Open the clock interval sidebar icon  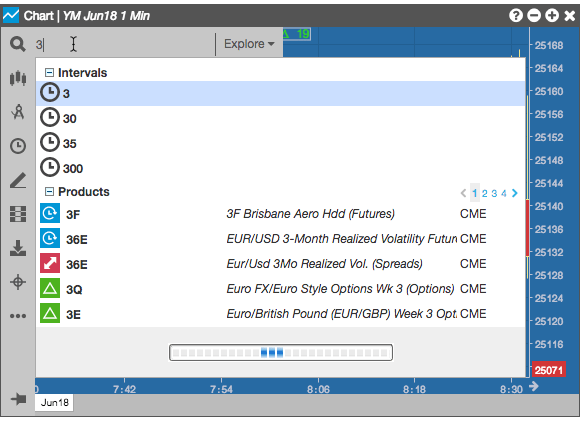18,146
